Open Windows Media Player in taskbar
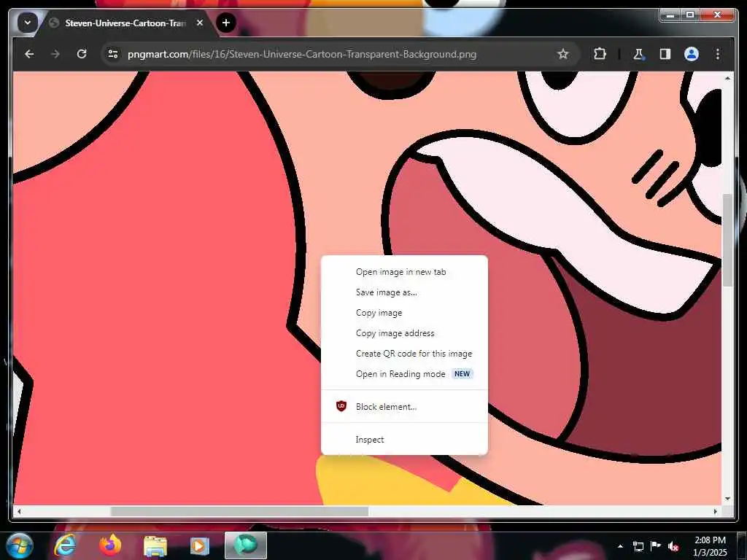Viewport: 747px width, 560px height. click(200, 545)
